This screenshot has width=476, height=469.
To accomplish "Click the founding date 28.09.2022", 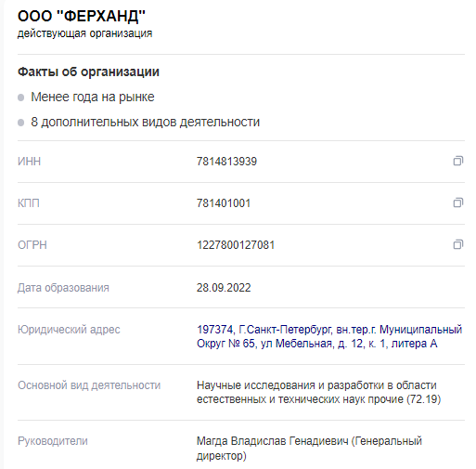I will (x=224, y=288).
